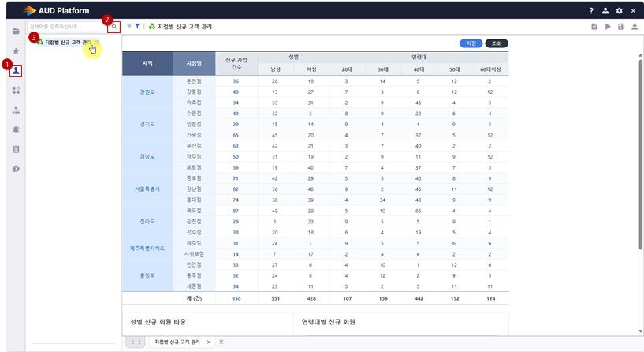Open the settings gear in the title bar
Viewport: 644px width, 352px height.
620,11
